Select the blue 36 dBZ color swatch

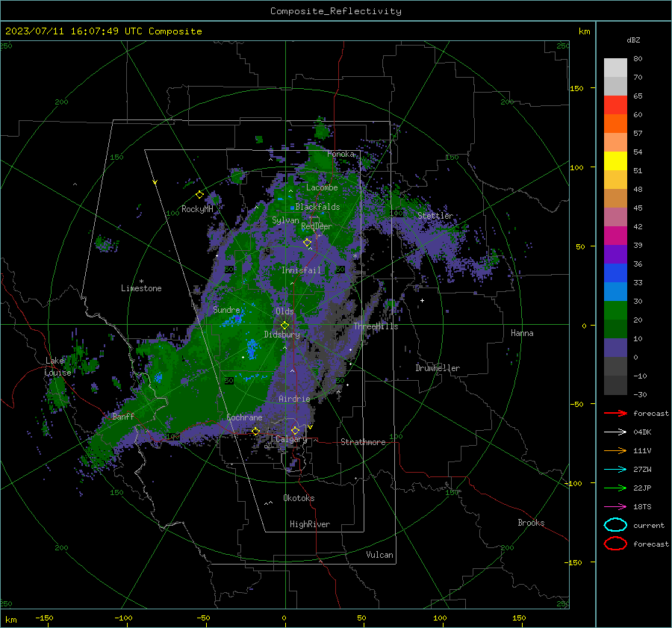click(x=615, y=273)
